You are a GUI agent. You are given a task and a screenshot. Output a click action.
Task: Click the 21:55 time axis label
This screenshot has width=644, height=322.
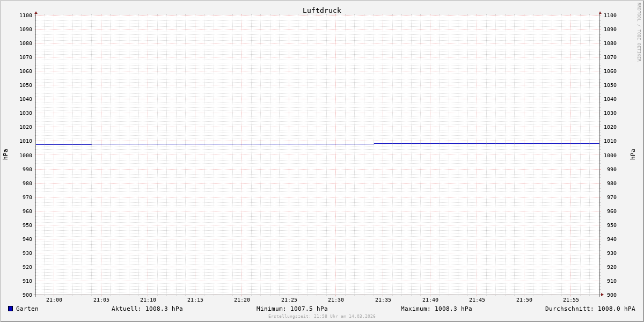[x=571, y=300]
